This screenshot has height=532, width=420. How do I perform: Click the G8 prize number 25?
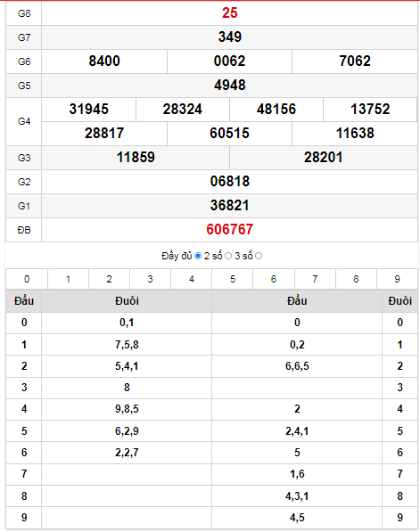coord(229,13)
